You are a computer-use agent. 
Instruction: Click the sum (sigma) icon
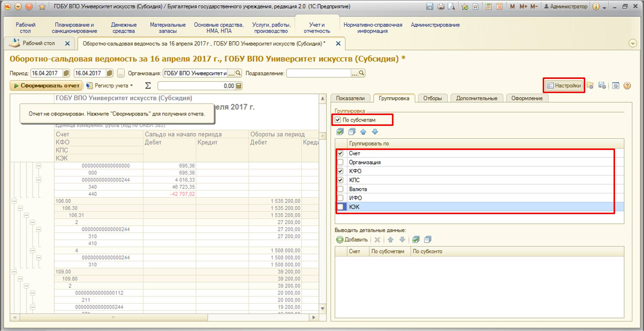[x=148, y=86]
